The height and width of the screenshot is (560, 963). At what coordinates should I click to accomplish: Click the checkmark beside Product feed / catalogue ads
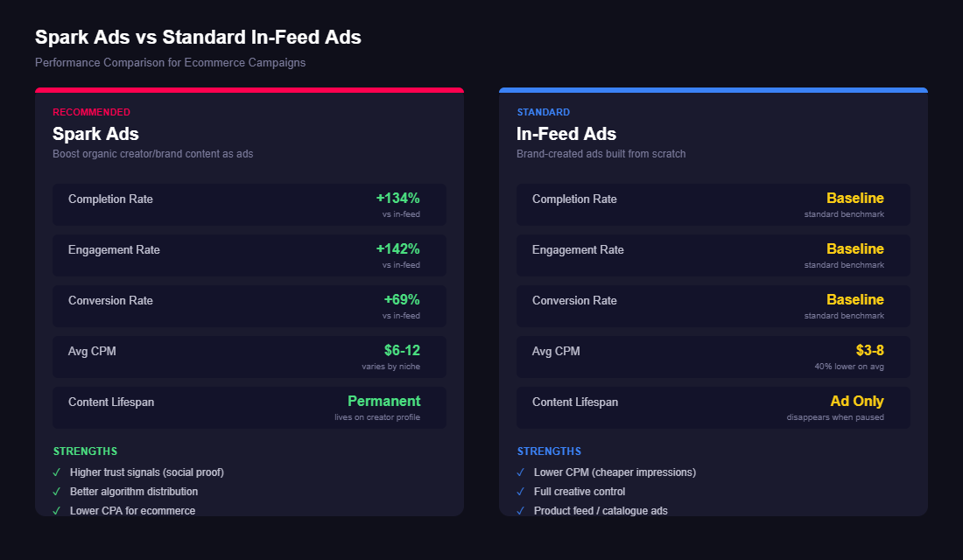(x=520, y=511)
